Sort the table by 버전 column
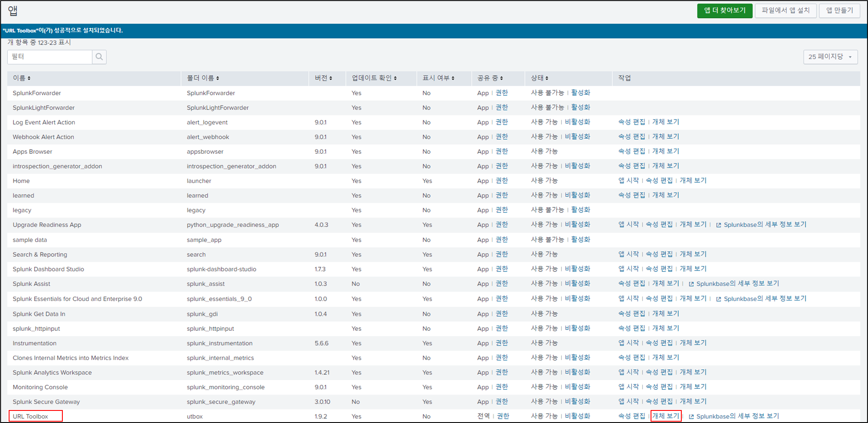This screenshot has width=868, height=423. pos(324,78)
